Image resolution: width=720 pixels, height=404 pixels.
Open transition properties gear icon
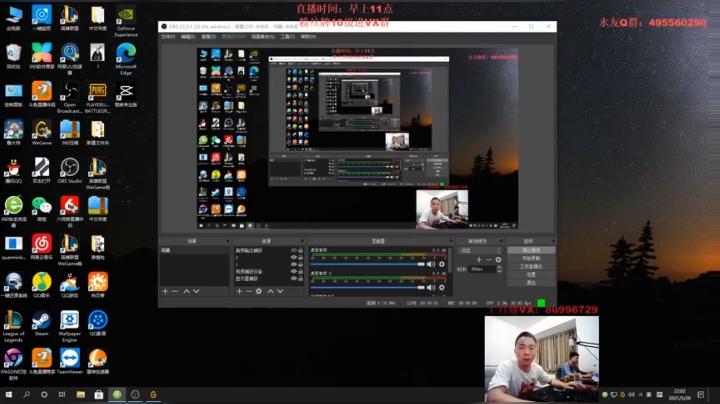click(498, 259)
